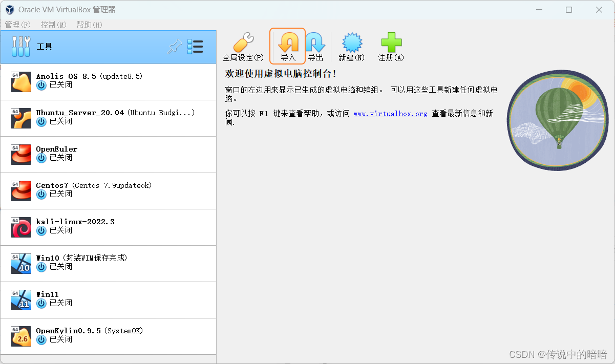The image size is (615, 364).
Task: Click the 工具 wrench and screwdriver icon
Action: coord(21,47)
